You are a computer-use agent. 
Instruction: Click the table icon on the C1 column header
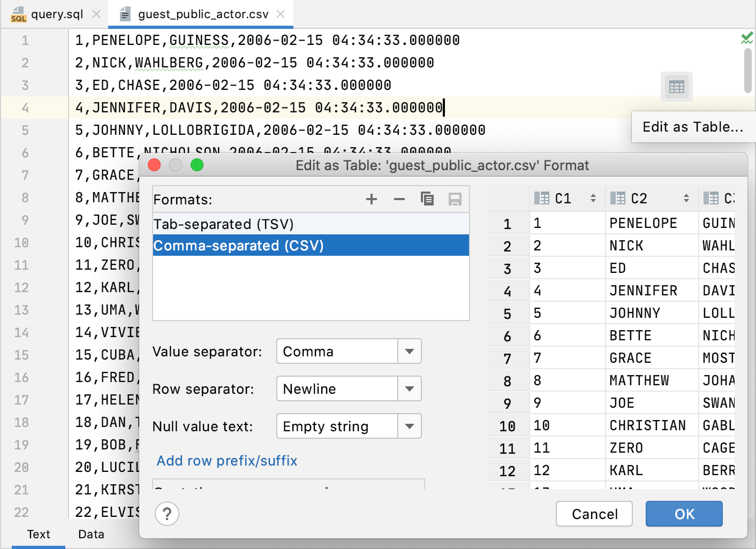coord(543,197)
